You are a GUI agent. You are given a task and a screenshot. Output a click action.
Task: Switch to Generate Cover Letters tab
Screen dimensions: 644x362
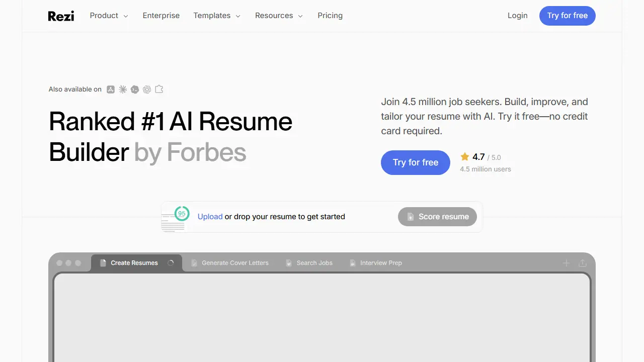tap(230, 263)
